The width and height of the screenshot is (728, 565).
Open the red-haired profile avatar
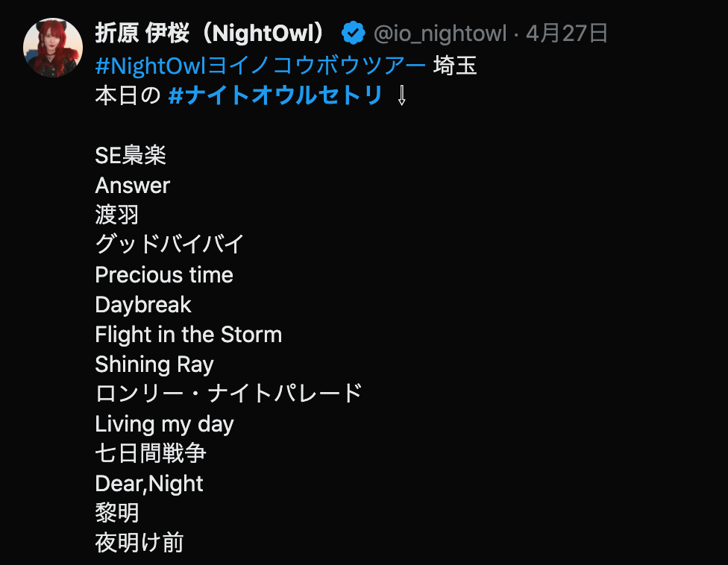[x=53, y=47]
